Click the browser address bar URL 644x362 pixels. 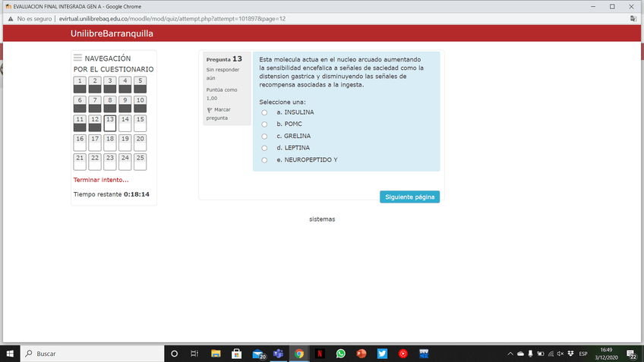pos(172,19)
